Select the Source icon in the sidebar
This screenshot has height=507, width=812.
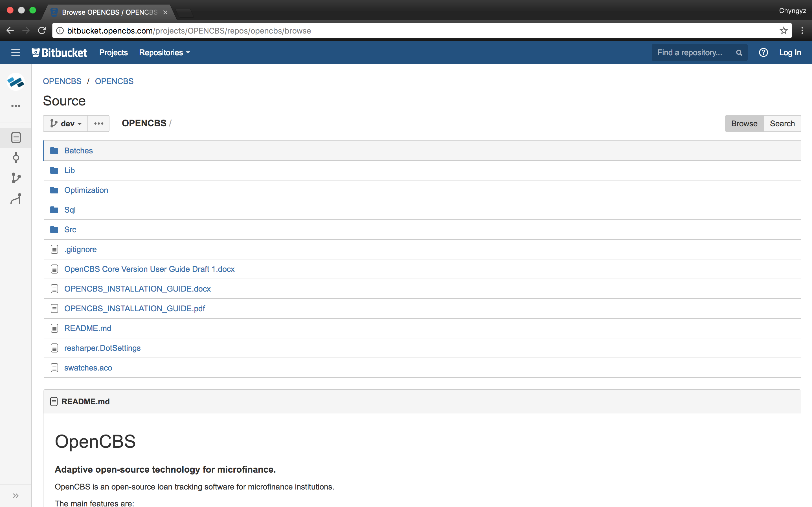(16, 138)
